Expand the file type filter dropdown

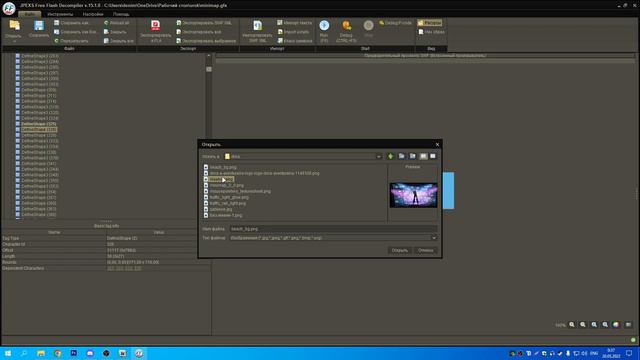(x=434, y=238)
